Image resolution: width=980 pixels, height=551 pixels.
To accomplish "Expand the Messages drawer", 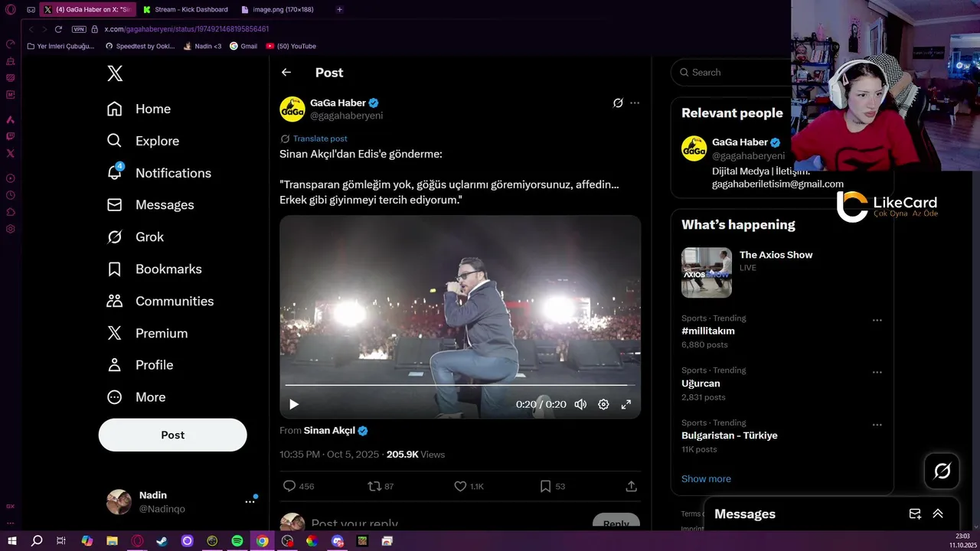I will pyautogui.click(x=938, y=514).
